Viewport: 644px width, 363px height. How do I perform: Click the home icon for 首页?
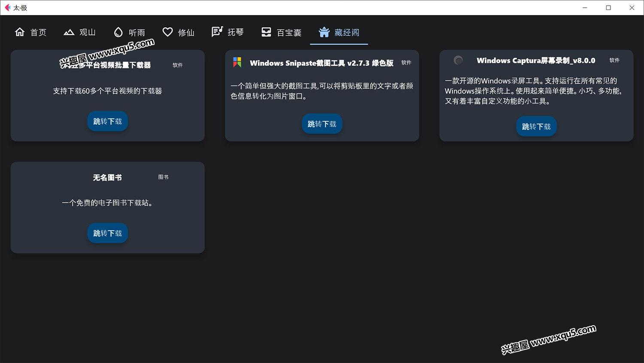coord(20,32)
